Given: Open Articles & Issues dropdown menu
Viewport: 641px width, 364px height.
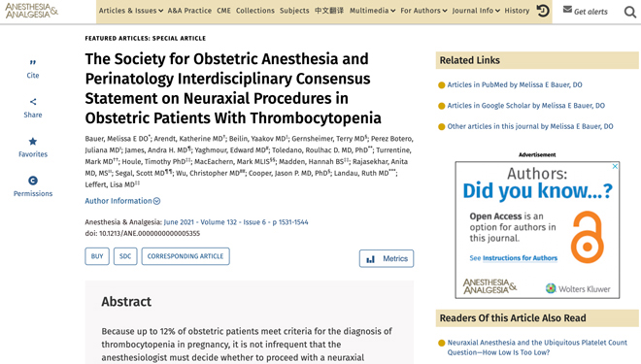Looking at the screenshot, I should (x=131, y=11).
